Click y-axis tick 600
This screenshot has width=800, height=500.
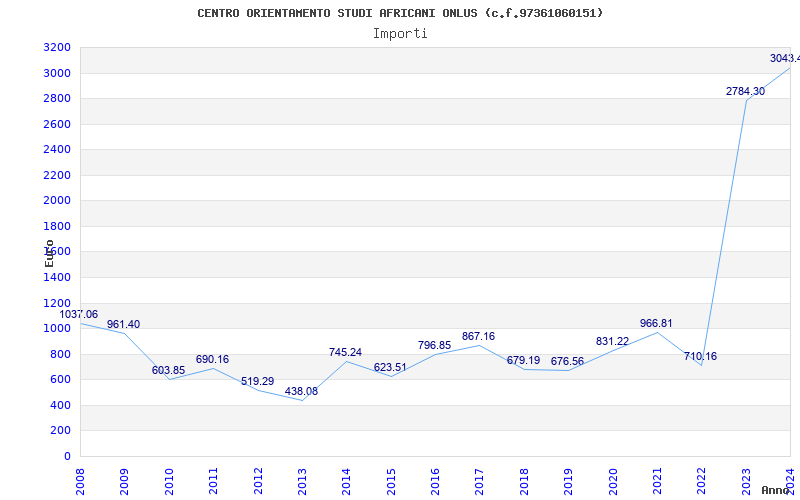pyautogui.click(x=60, y=380)
